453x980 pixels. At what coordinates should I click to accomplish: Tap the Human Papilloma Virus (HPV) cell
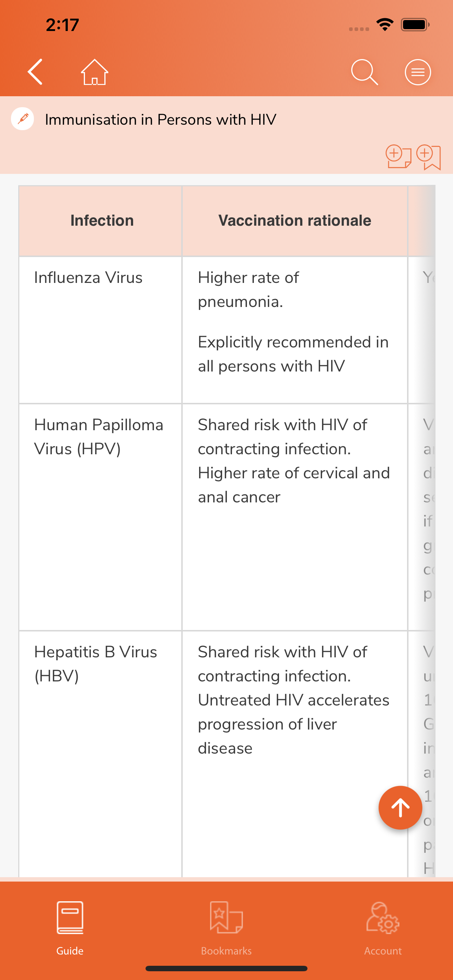101,517
